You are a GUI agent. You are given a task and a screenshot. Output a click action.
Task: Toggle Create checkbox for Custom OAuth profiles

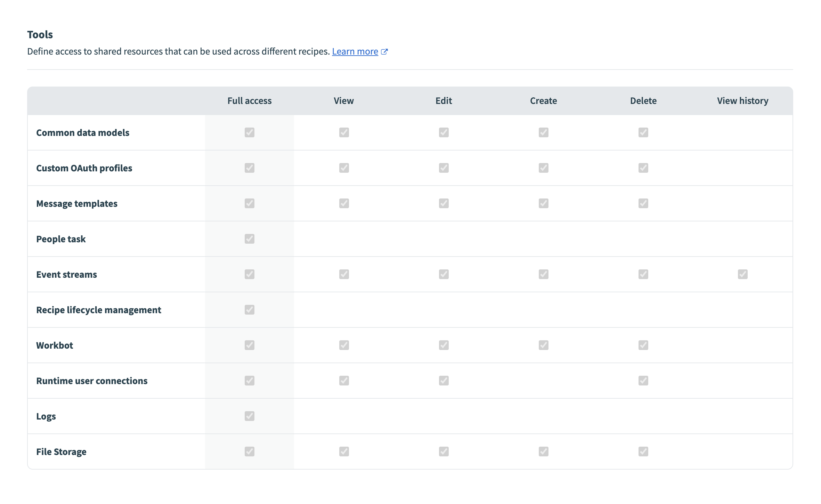[543, 168]
